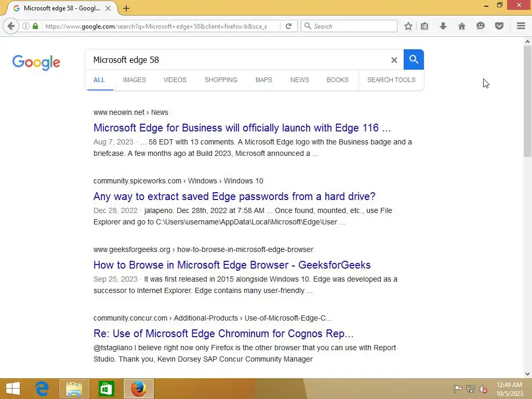Bookmark this page with the star icon
This screenshot has height=399, width=532.
(408, 26)
